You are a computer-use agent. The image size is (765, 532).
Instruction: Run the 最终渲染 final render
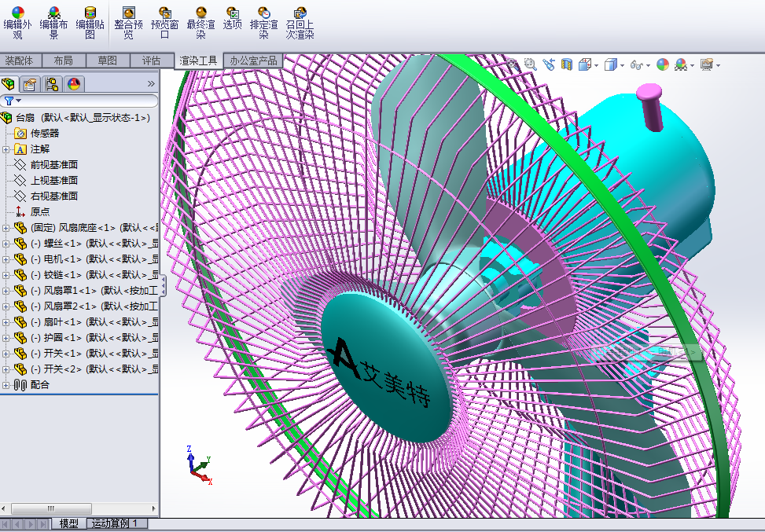click(x=201, y=23)
